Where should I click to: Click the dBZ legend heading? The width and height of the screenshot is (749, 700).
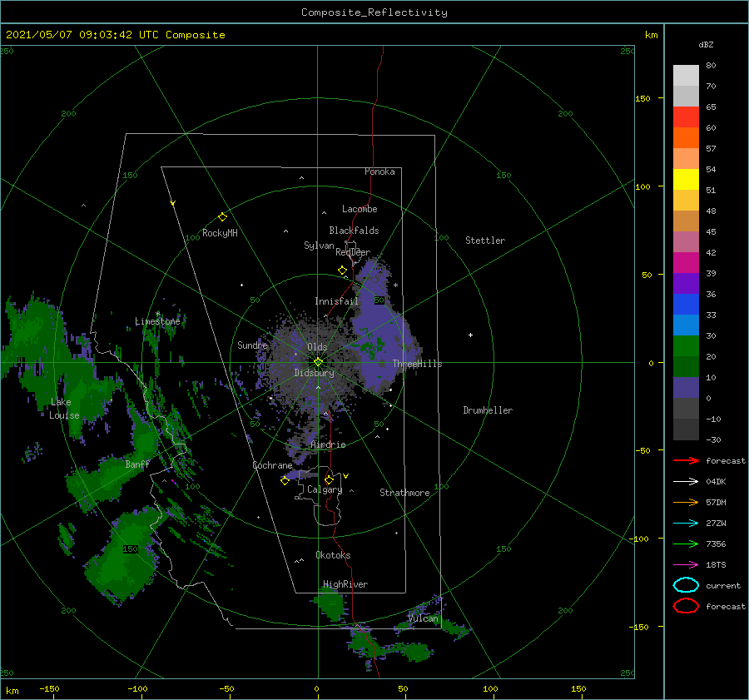tap(706, 44)
